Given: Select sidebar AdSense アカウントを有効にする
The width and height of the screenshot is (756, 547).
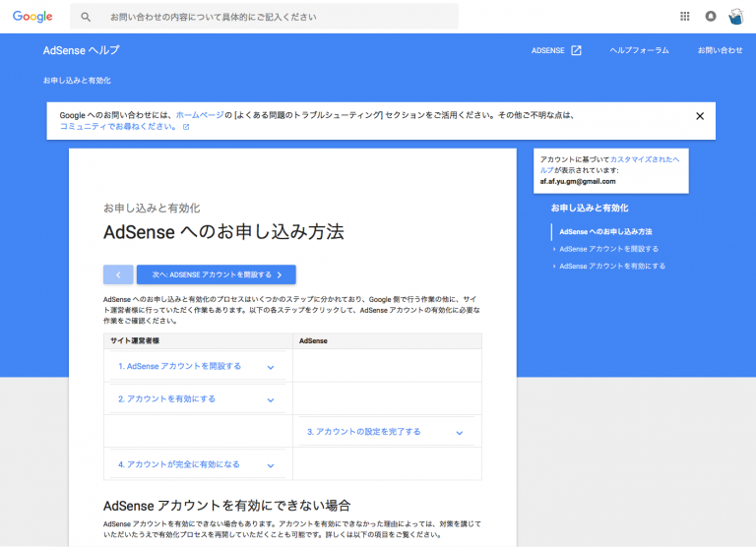Looking at the screenshot, I should (x=612, y=266).
